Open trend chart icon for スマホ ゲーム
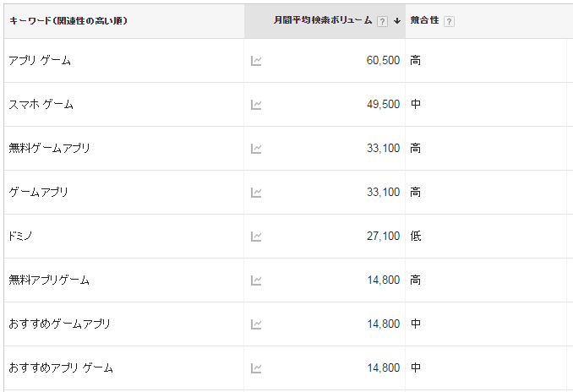This screenshot has width=573, height=392. (x=256, y=105)
